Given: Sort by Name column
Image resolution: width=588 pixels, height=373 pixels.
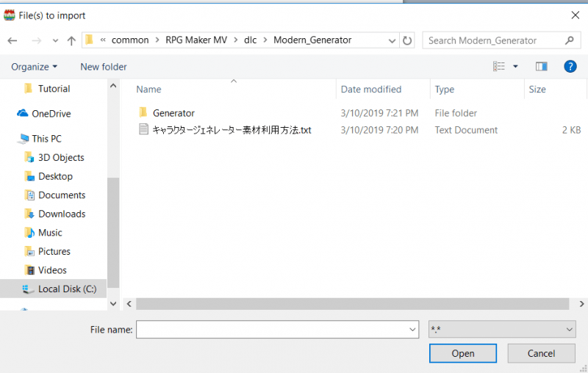Looking at the screenshot, I should (148, 90).
